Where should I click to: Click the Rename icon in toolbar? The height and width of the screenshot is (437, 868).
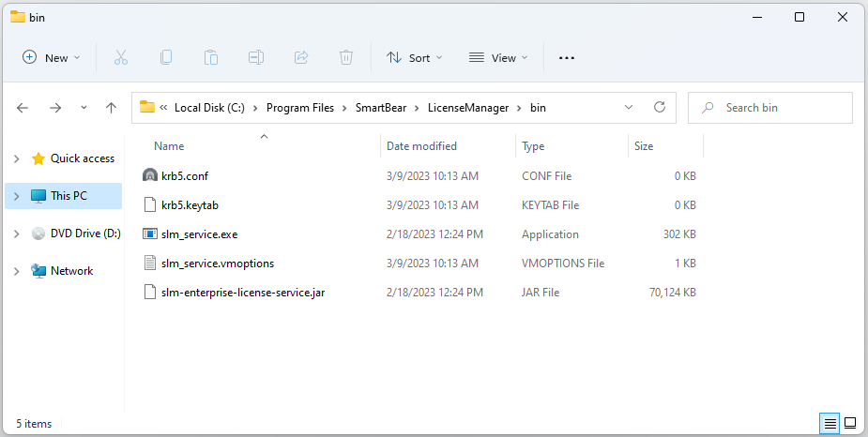(x=256, y=57)
